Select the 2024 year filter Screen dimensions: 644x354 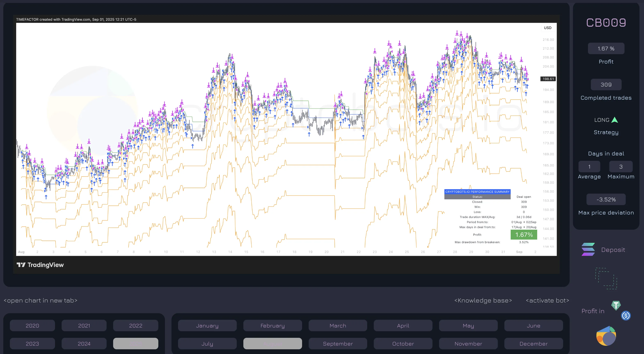tap(84, 344)
